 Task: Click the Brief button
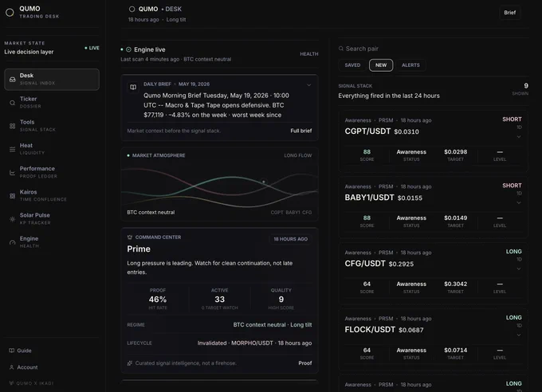509,13
